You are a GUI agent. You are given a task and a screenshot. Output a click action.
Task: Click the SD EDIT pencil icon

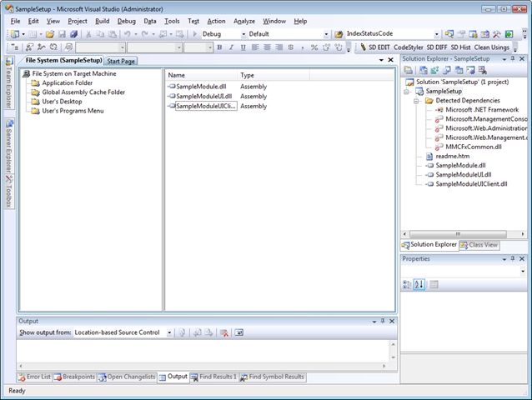point(363,47)
